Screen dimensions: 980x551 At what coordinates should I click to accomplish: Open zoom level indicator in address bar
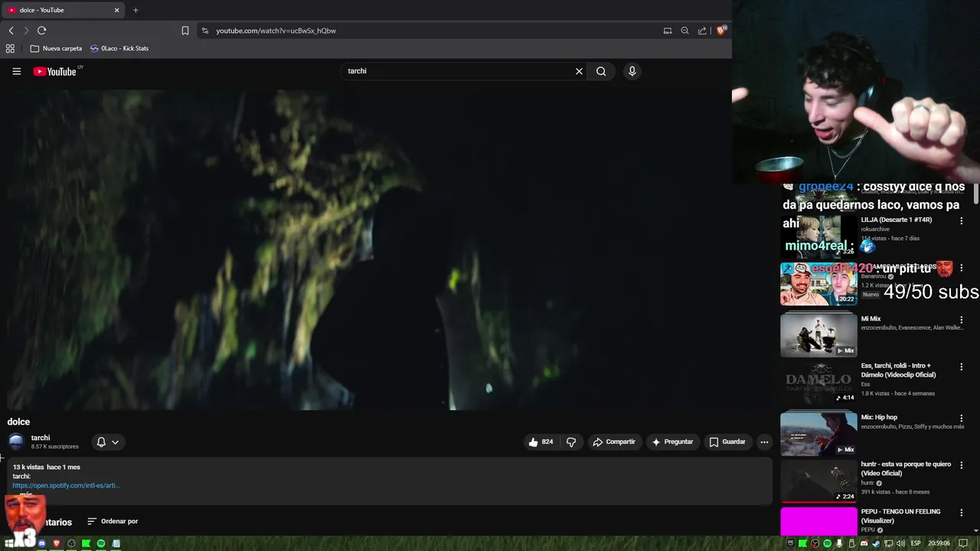[x=684, y=31]
